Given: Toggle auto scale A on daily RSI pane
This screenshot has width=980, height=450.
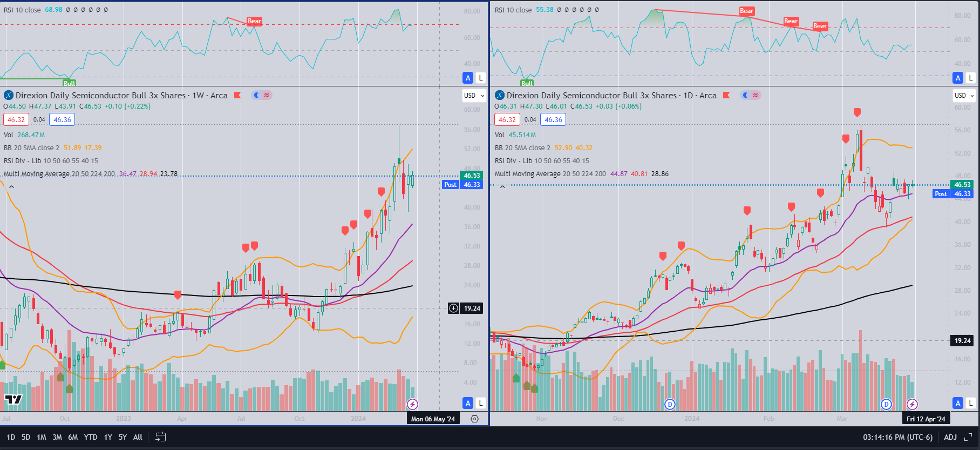Looking at the screenshot, I should point(958,78).
